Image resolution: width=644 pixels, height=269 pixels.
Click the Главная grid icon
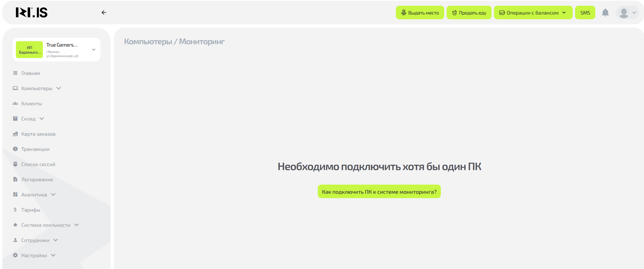pos(15,73)
